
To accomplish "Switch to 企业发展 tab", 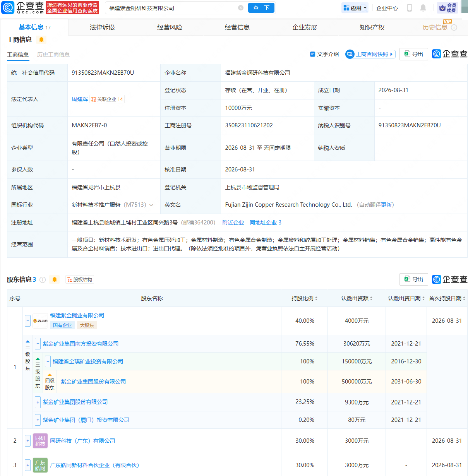I will click(305, 27).
